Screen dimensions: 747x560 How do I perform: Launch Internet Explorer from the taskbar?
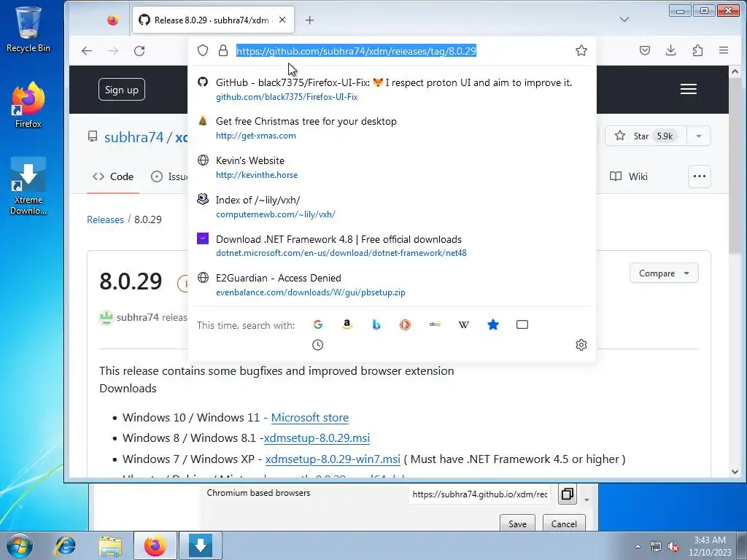click(x=65, y=545)
